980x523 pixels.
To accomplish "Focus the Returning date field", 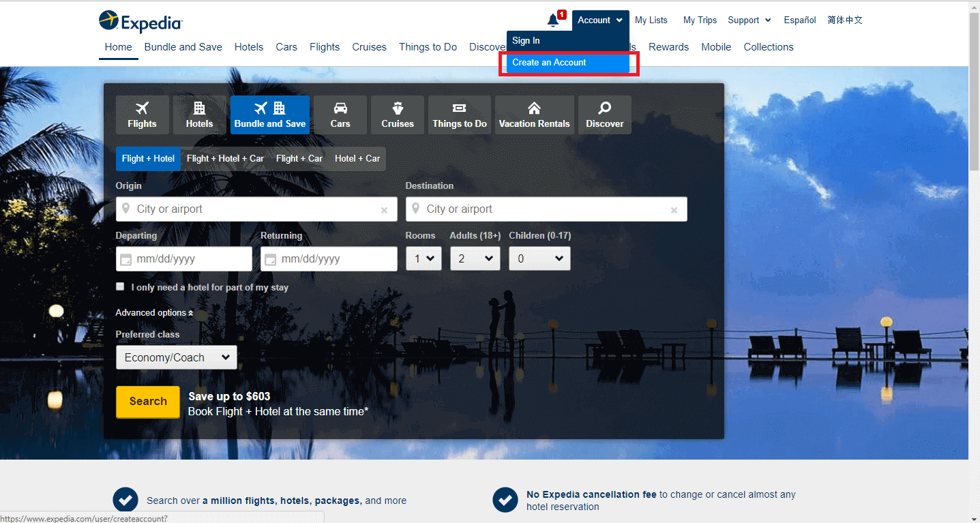I will 329,259.
